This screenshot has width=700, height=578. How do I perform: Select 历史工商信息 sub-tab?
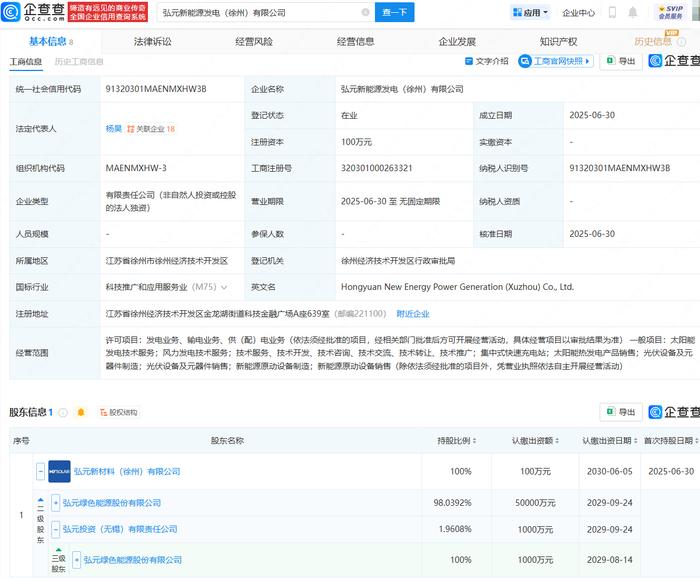tap(79, 62)
